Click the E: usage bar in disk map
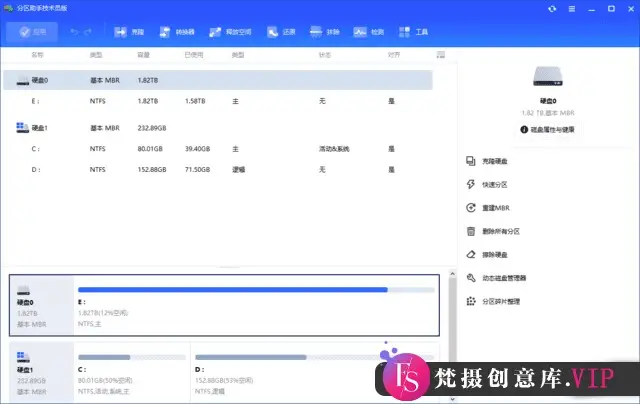This screenshot has width=640, height=404. pos(256,290)
